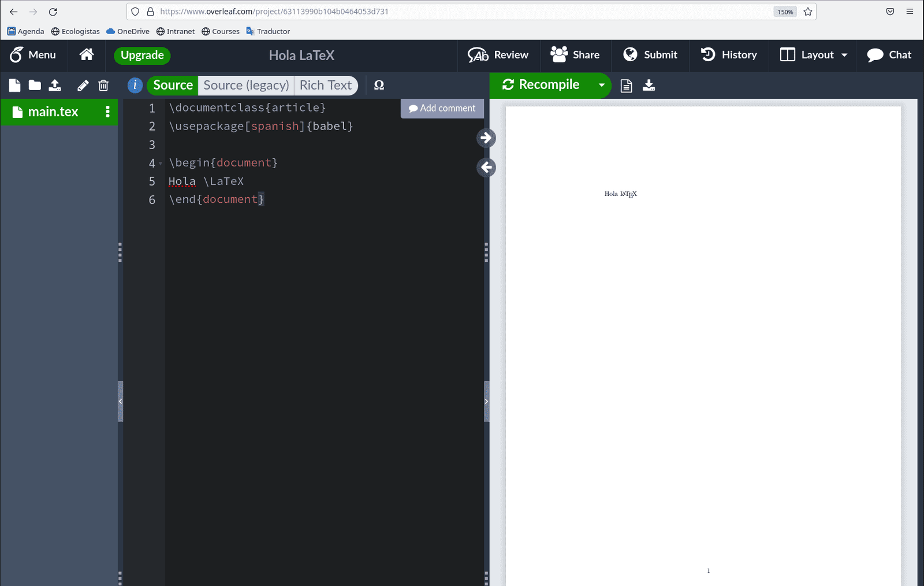Click the Add comment button

tap(442, 108)
